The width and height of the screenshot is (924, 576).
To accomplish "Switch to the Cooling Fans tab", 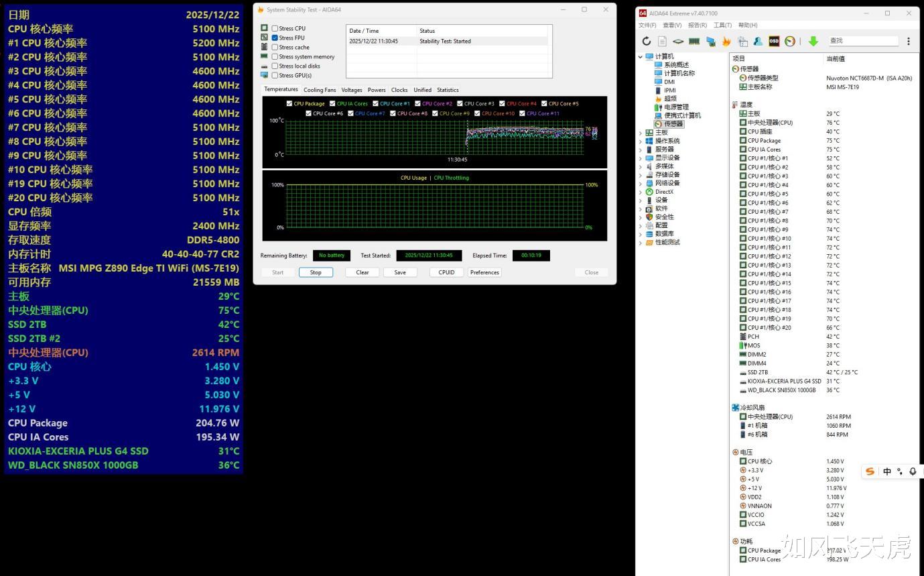I will [320, 90].
